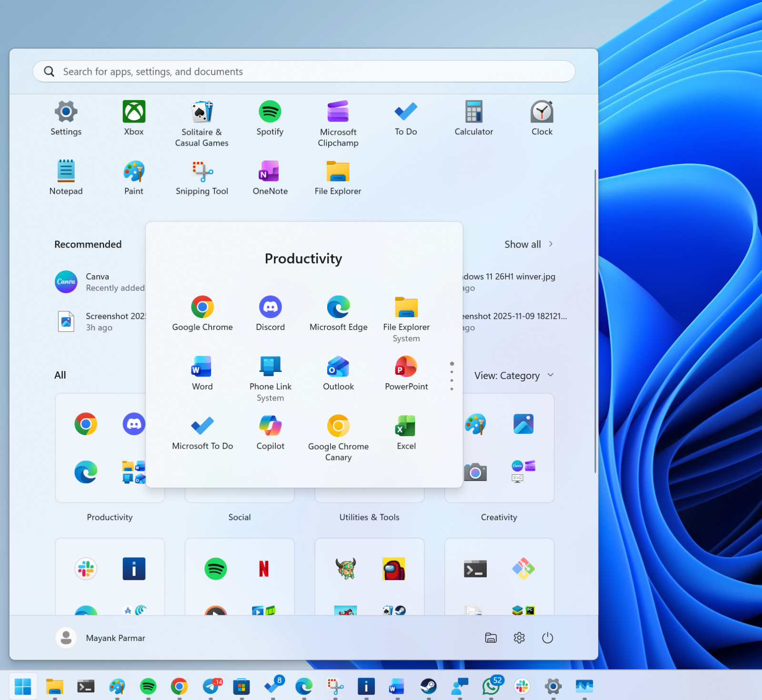Viewport: 762px width, 700px height.
Task: Open the power options button
Action: [x=547, y=638]
